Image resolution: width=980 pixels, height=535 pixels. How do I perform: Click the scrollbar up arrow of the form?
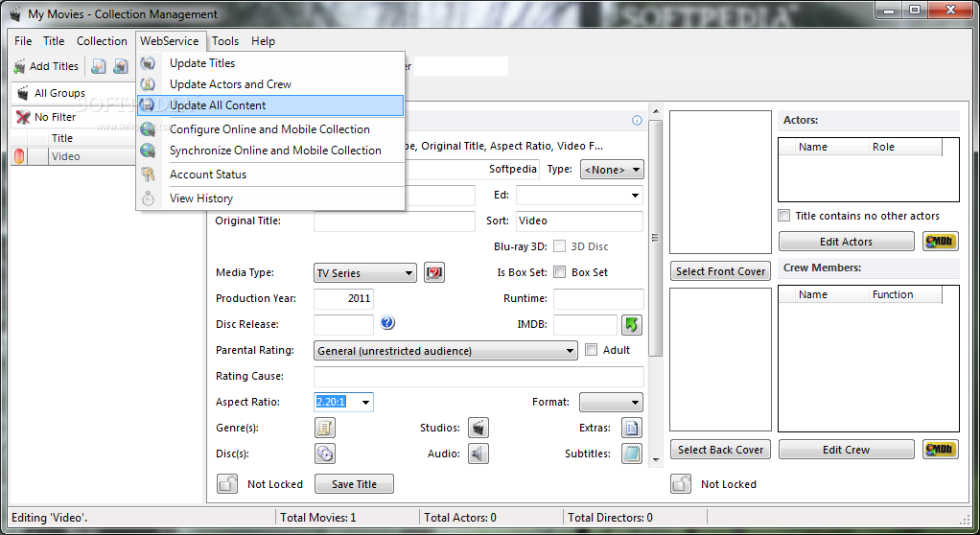point(656,112)
